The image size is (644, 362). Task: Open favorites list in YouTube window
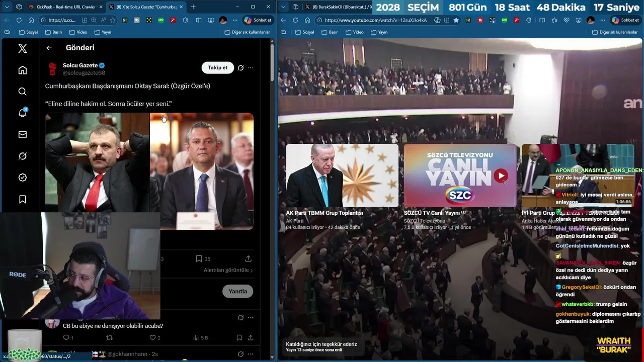(x=554, y=20)
